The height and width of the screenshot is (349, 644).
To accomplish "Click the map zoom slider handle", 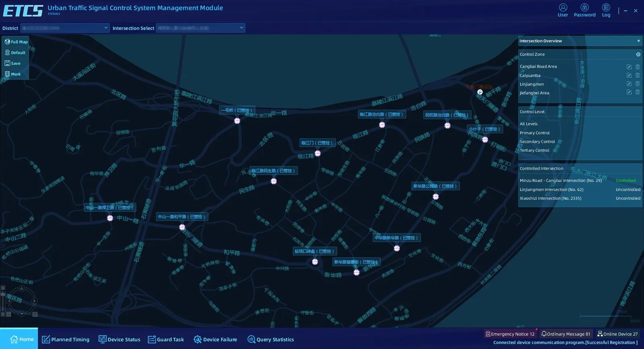I will pyautogui.click(x=3, y=294).
